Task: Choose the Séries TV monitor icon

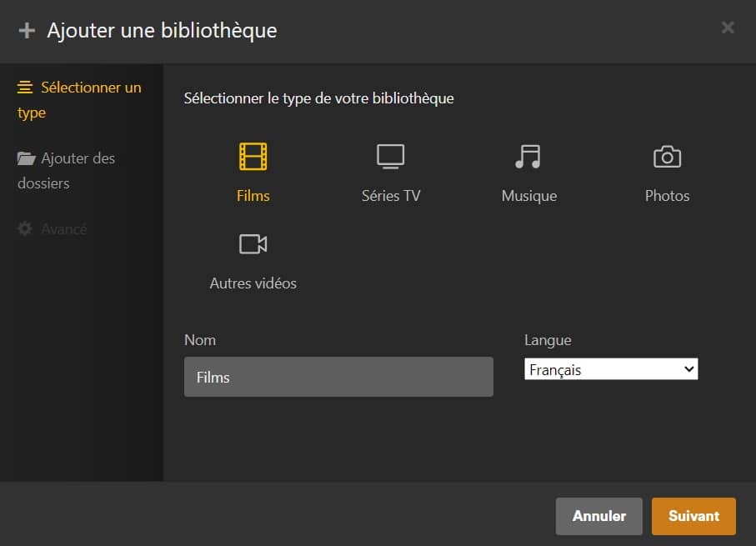Action: coord(390,156)
